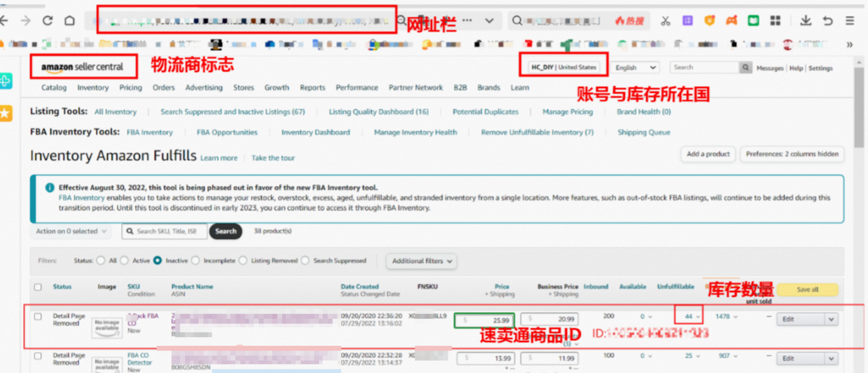Click the teal plus icon in left sidebar
Image resolution: width=868 pixels, height=373 pixels.
tap(5, 81)
